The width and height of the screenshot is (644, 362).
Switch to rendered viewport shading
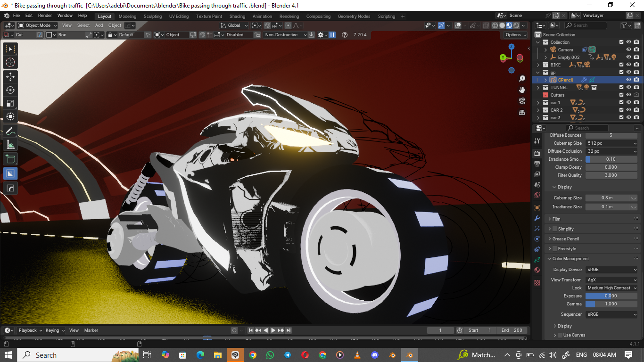[x=516, y=25]
